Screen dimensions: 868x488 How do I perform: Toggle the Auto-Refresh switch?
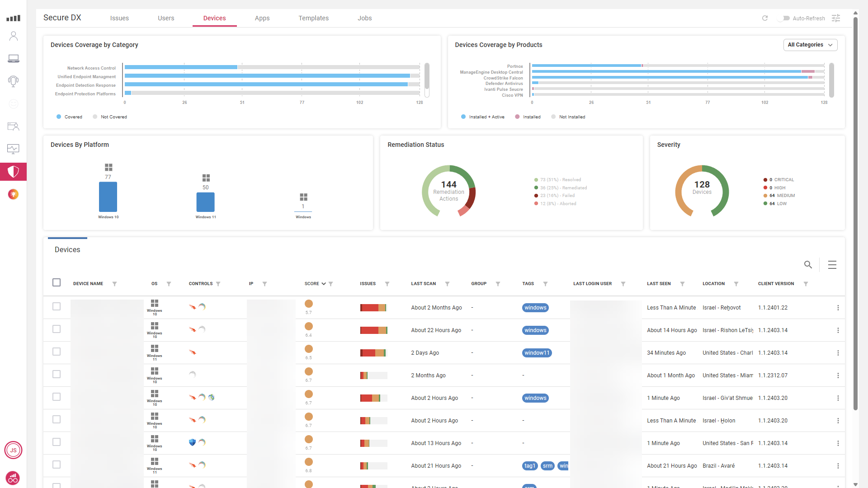click(x=784, y=18)
